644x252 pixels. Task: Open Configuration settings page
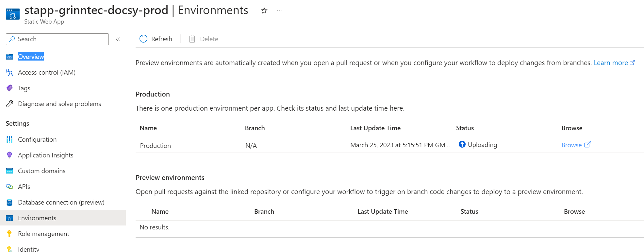pos(37,139)
